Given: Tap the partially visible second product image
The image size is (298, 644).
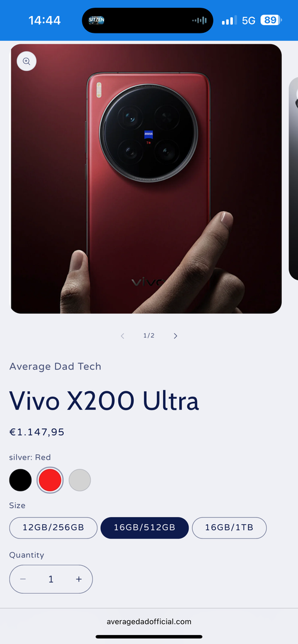Looking at the screenshot, I should [293, 179].
